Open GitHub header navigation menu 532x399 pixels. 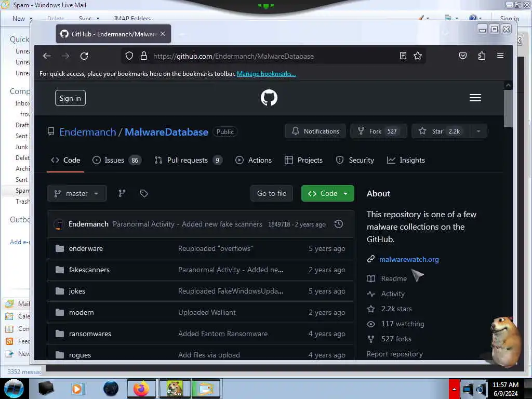pos(475,98)
